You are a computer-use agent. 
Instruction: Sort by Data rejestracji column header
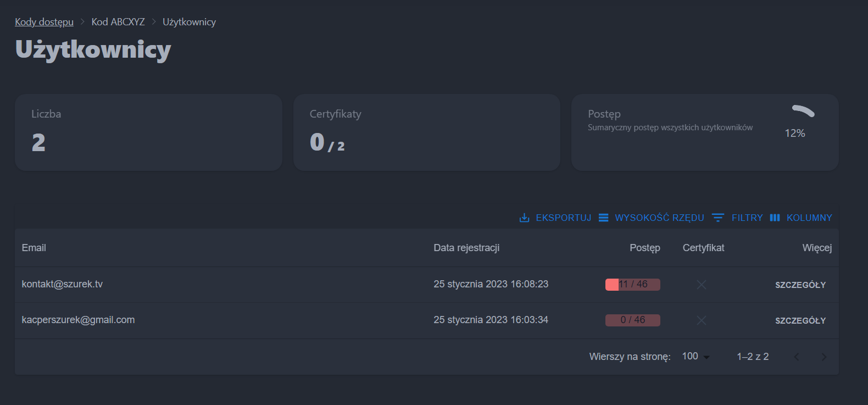click(x=466, y=248)
